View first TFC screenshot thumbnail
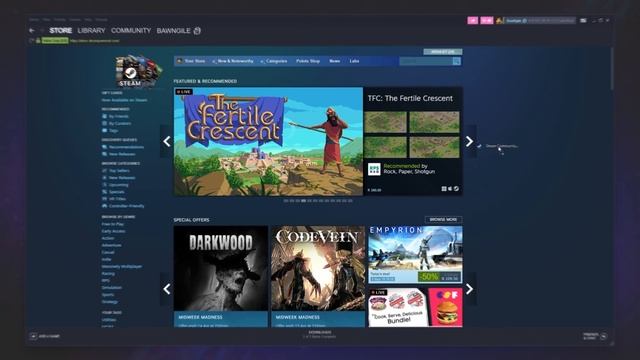640x360 pixels. click(x=385, y=122)
